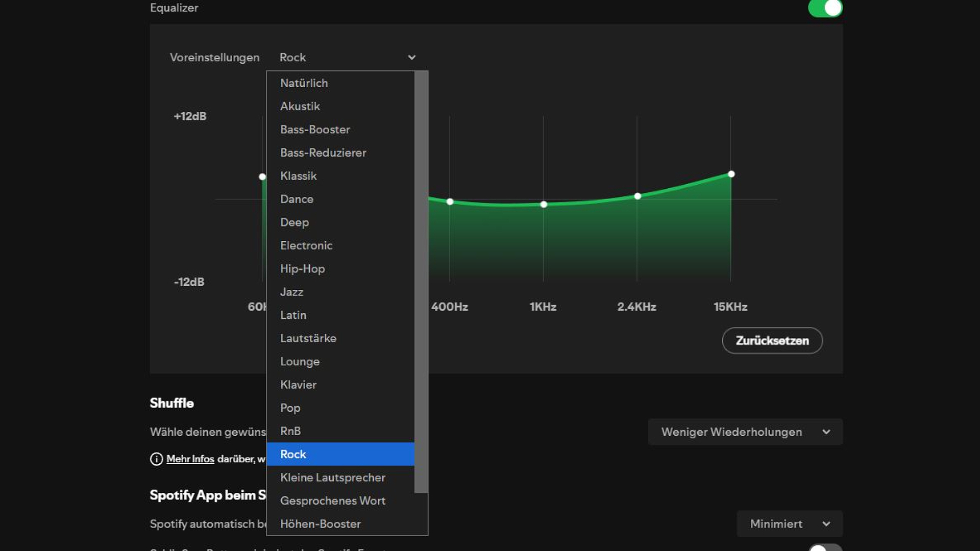Image resolution: width=980 pixels, height=551 pixels.
Task: Choose the Natürlich preset
Action: click(304, 83)
